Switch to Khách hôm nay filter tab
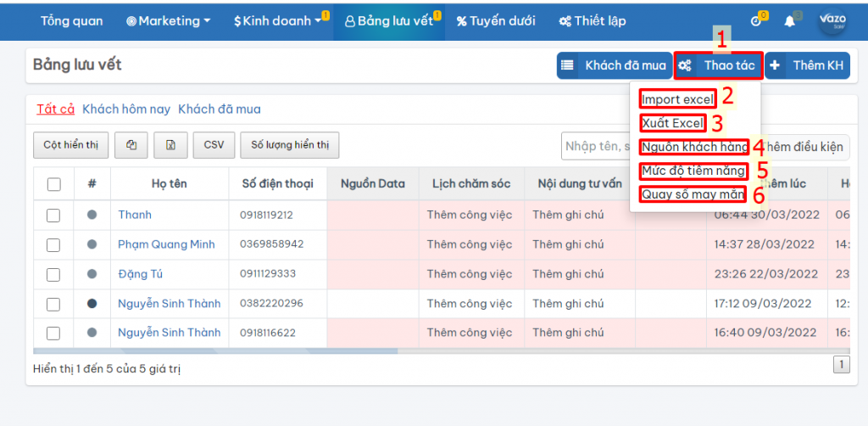Screen dimensions: 868x426 pyautogui.click(x=126, y=109)
